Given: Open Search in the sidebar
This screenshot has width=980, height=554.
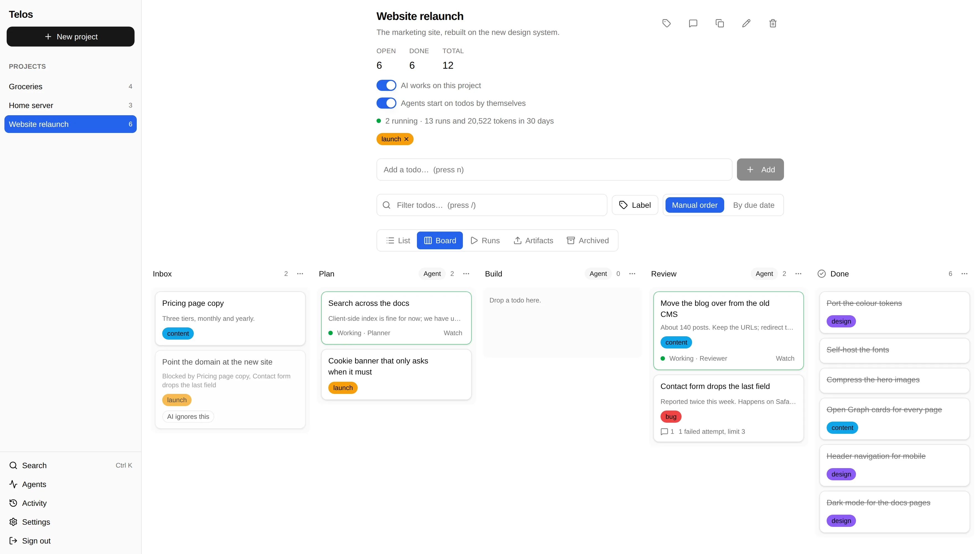Looking at the screenshot, I should [x=70, y=465].
